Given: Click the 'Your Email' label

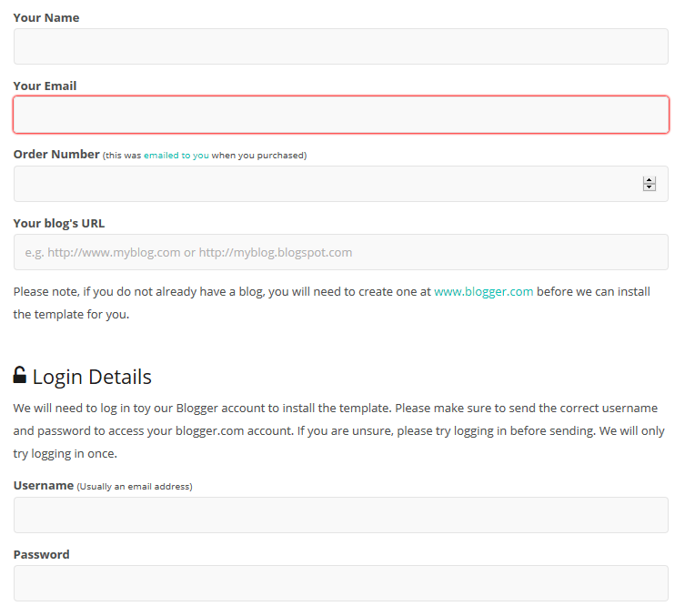Looking at the screenshot, I should 45,86.
